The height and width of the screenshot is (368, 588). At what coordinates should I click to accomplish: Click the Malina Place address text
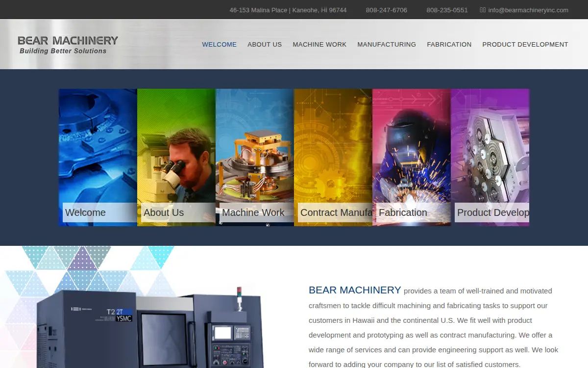[288, 10]
